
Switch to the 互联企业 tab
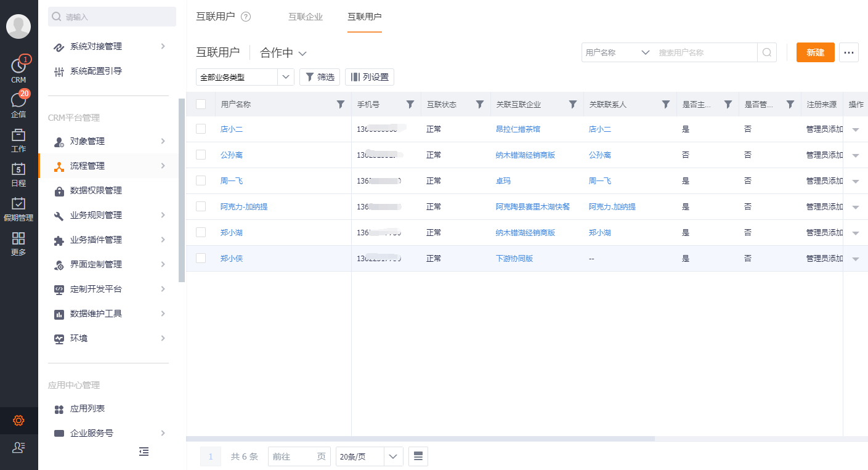306,17
